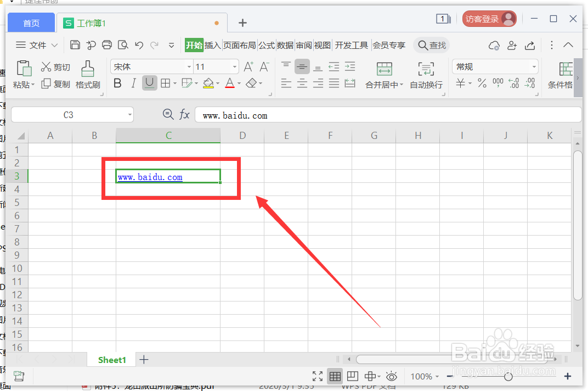Undo the last action
The image size is (588, 391).
click(x=139, y=45)
